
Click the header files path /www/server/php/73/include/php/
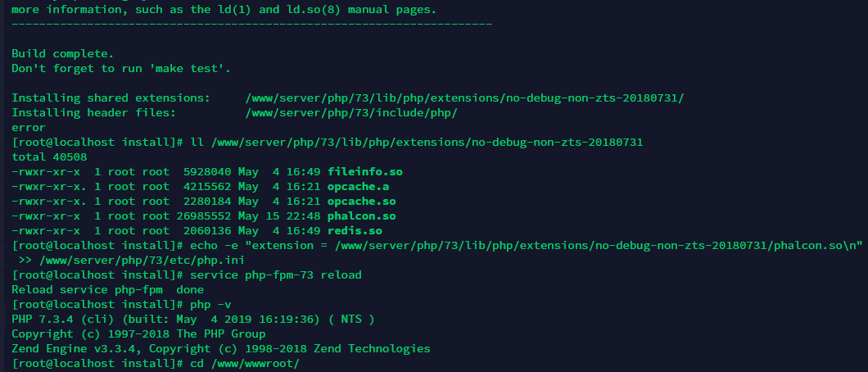click(x=351, y=113)
